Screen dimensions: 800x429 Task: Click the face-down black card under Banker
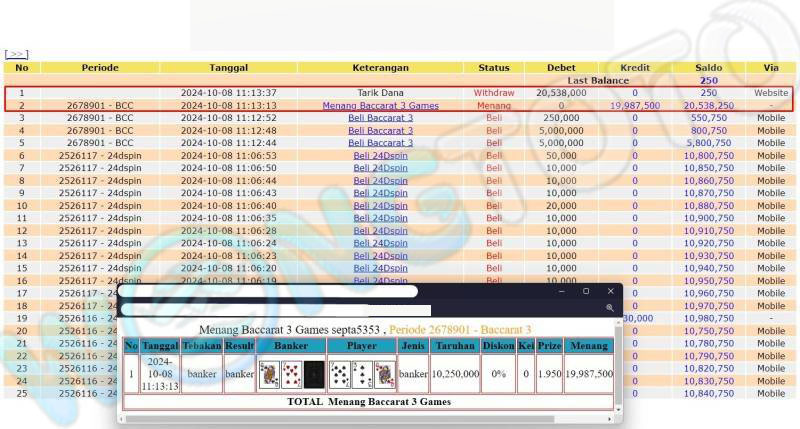[x=313, y=374]
